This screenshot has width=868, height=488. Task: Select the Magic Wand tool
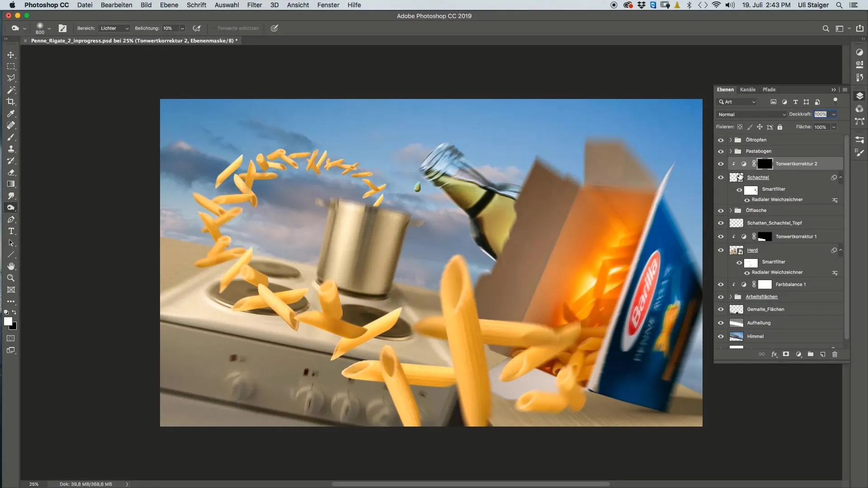[11, 90]
